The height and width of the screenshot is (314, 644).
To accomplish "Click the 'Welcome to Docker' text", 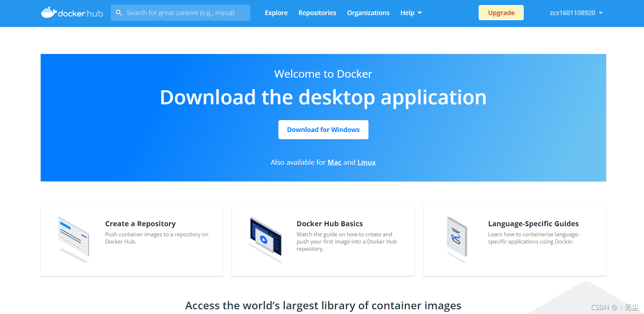I will coord(323,74).
